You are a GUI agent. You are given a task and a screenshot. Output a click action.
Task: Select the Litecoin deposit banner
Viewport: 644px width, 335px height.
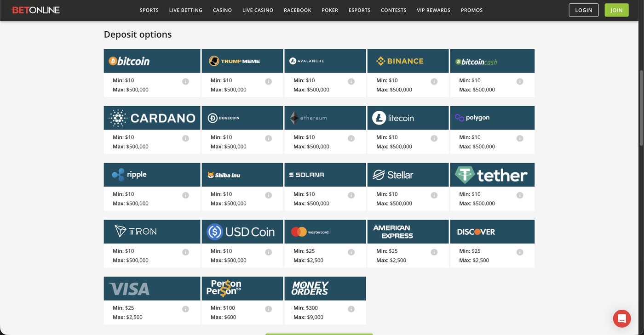(408, 118)
